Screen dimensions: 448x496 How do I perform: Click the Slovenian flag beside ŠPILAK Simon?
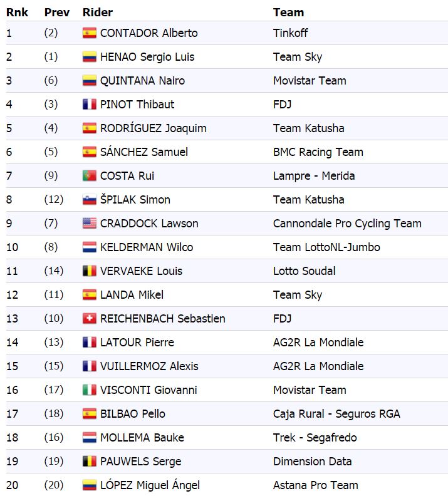[x=90, y=200]
